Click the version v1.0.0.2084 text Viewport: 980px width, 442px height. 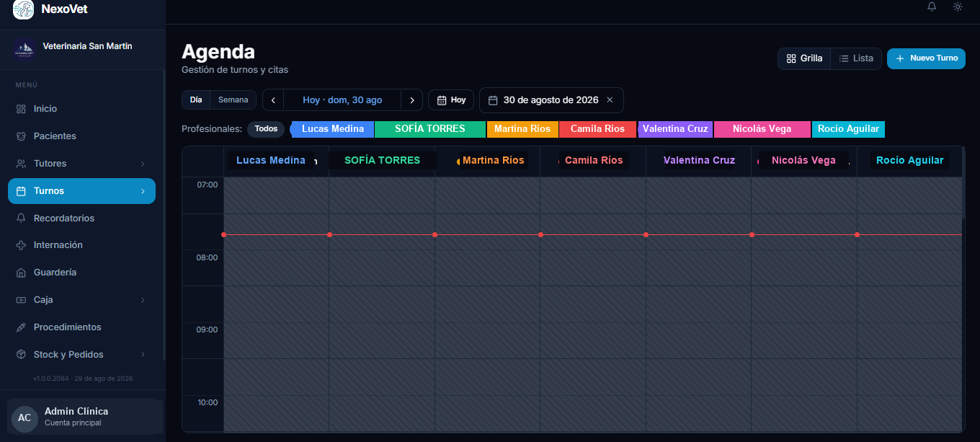coord(83,379)
